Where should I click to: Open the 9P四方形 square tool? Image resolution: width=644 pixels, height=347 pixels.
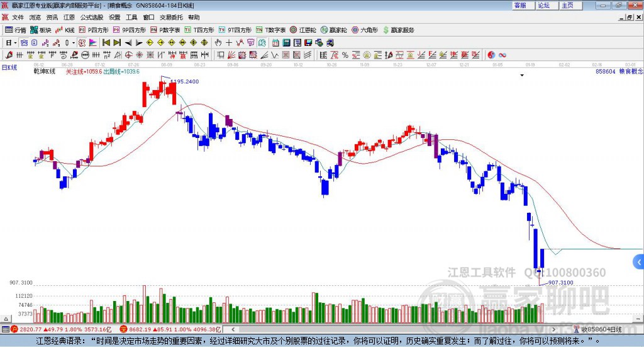coord(130,30)
